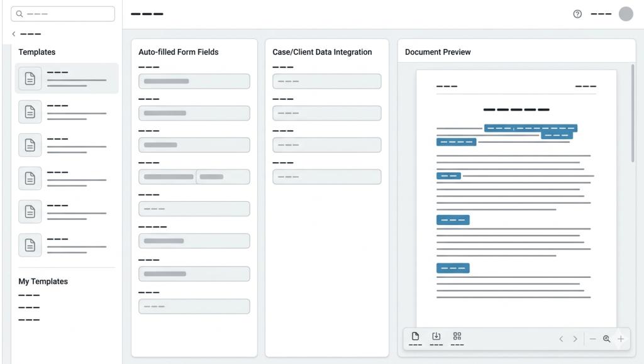Viewport: 644px width, 364px height.
Task: Click the first Auto-filled Form Fields input
Action: [194, 81]
